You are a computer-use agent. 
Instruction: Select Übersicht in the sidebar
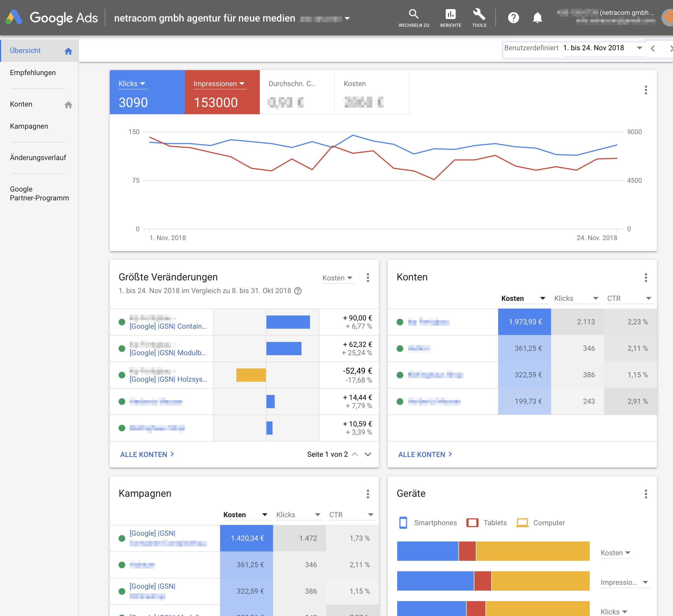click(39, 51)
